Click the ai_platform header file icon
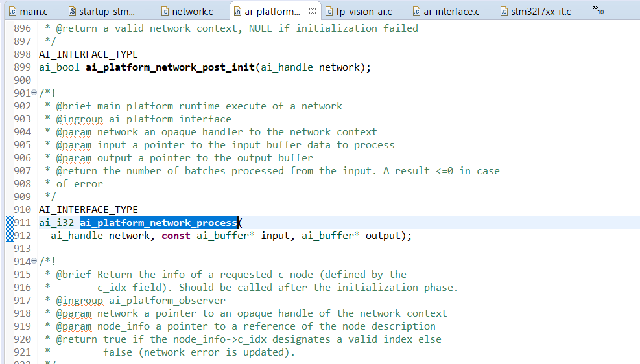The width and height of the screenshot is (640, 364). 237,12
